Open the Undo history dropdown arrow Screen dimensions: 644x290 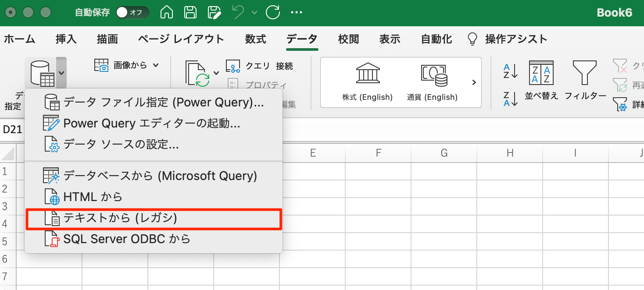(254, 13)
